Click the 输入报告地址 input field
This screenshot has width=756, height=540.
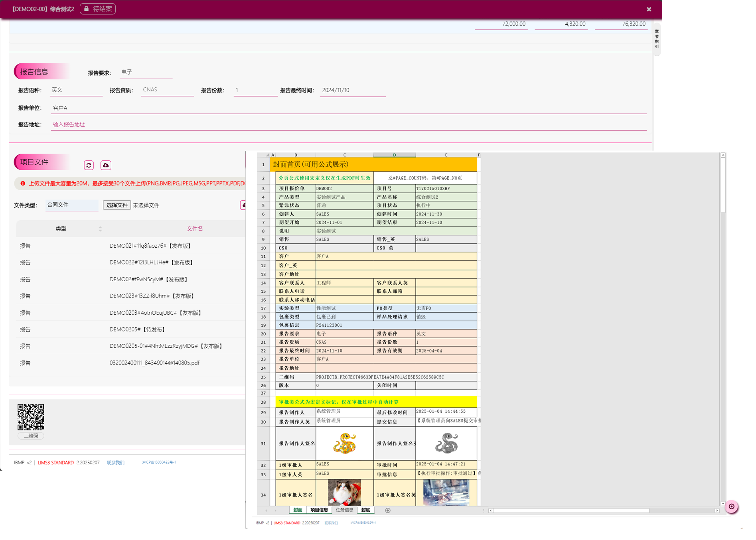tap(347, 124)
